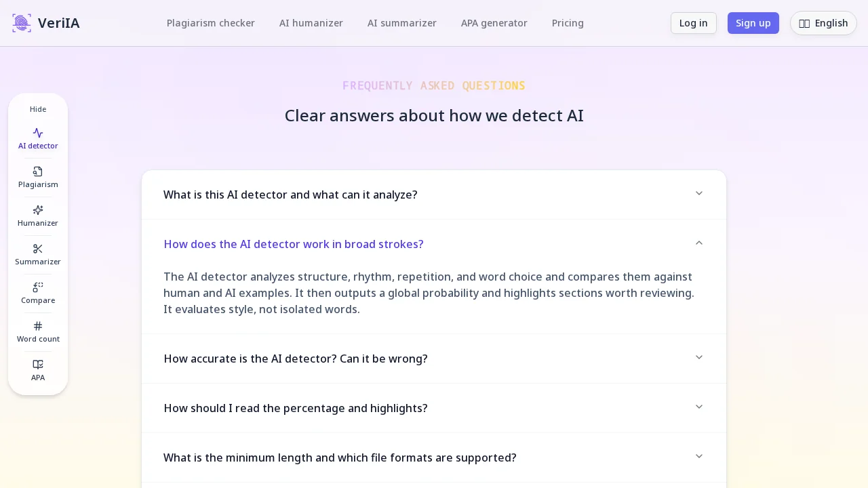
Task: Open the Word count hash icon
Action: [38, 326]
